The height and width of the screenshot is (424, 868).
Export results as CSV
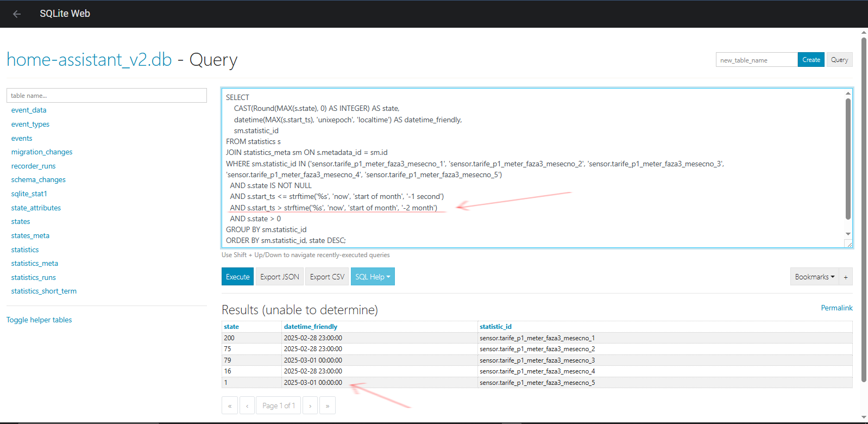[x=327, y=277]
